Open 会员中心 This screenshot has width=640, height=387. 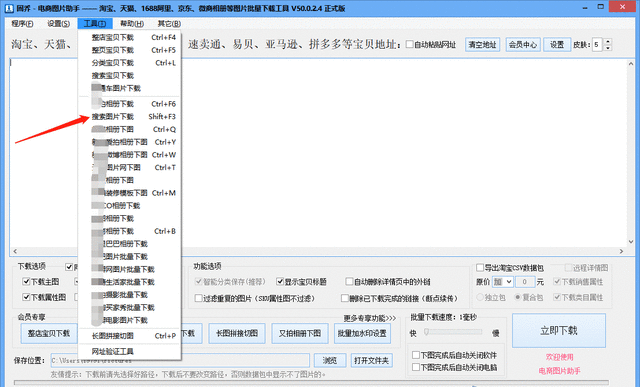tap(523, 44)
